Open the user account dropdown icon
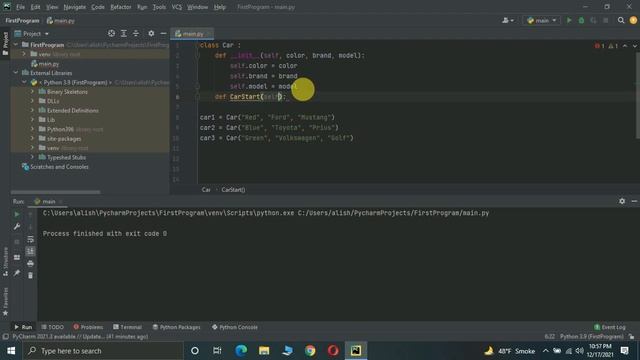 tap(508, 20)
